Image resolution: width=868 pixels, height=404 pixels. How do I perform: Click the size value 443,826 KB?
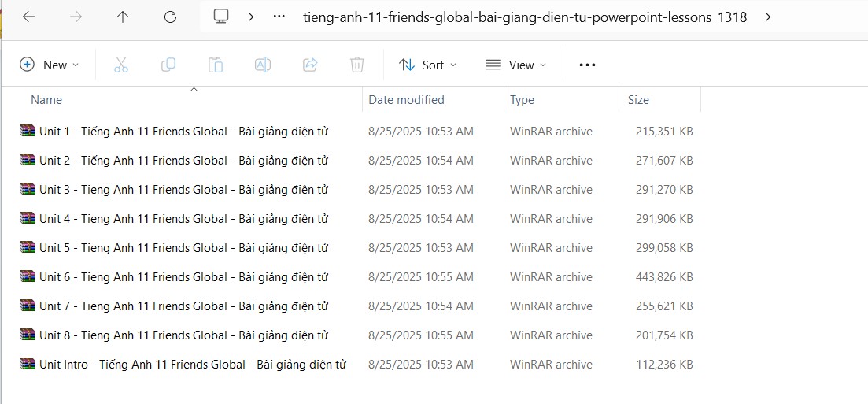[664, 276]
